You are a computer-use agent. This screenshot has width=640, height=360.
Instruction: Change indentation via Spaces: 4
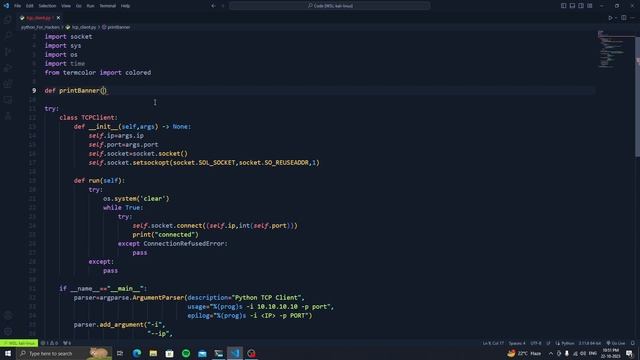coord(517,343)
